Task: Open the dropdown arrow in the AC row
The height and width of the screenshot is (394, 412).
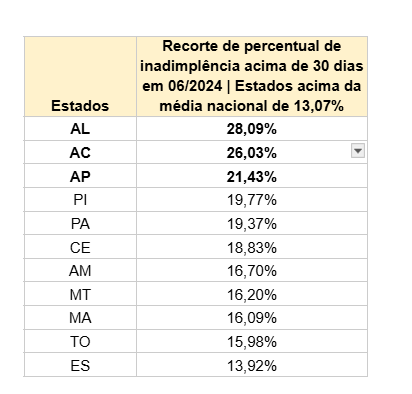Action: click(x=358, y=151)
